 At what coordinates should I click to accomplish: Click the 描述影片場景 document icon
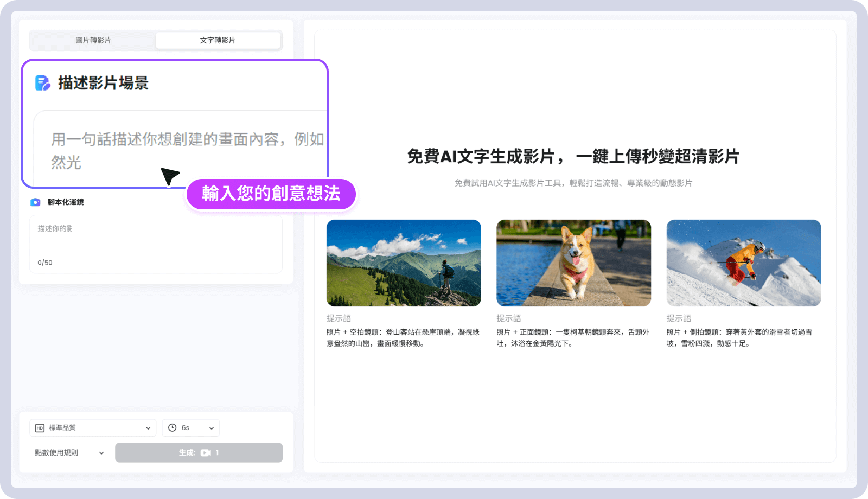[x=43, y=83]
